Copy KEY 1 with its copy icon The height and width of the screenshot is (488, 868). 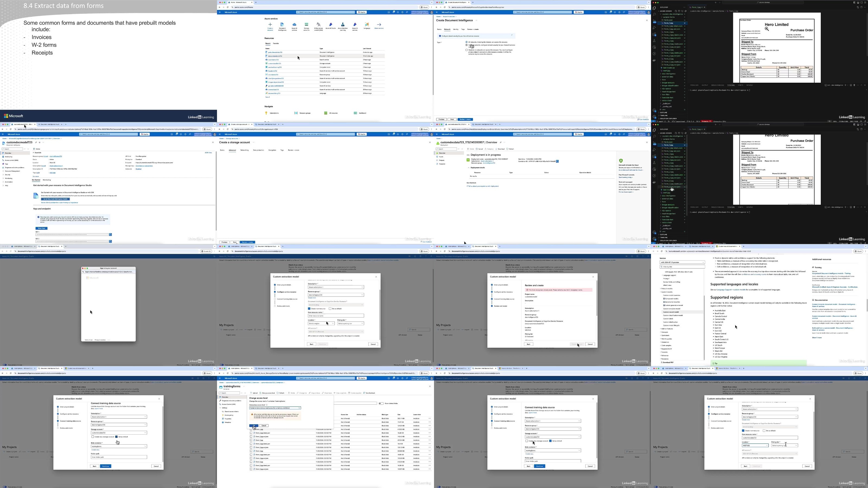110,235
